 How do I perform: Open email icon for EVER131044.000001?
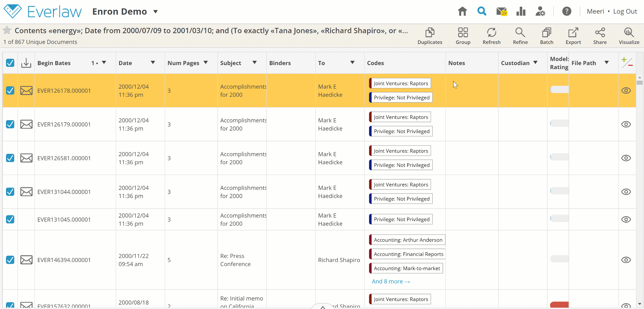point(26,192)
